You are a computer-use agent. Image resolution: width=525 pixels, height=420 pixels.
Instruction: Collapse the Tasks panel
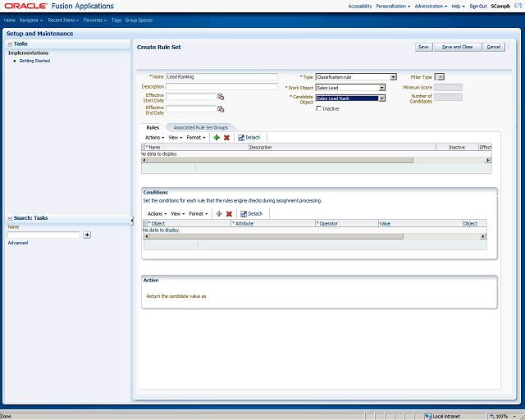(x=10, y=43)
